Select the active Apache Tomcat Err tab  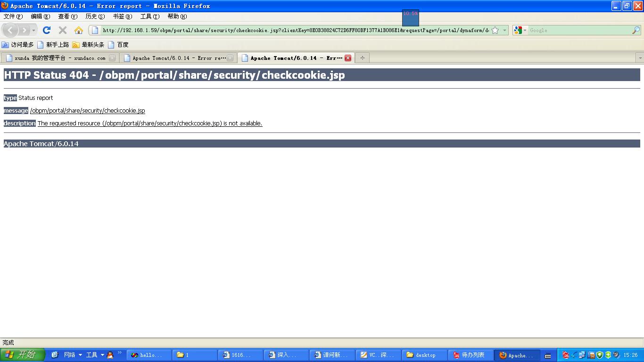tap(296, 58)
